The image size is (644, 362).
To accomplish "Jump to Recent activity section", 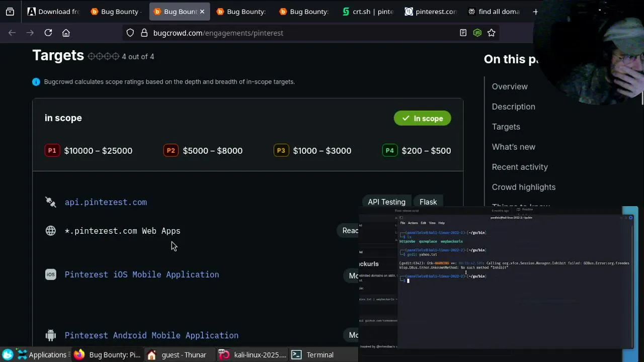I will tap(520, 167).
